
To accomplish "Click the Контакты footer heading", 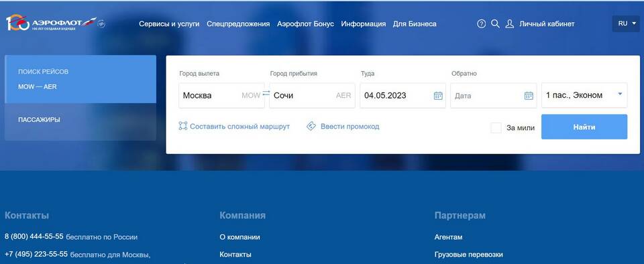I will coord(27,215).
